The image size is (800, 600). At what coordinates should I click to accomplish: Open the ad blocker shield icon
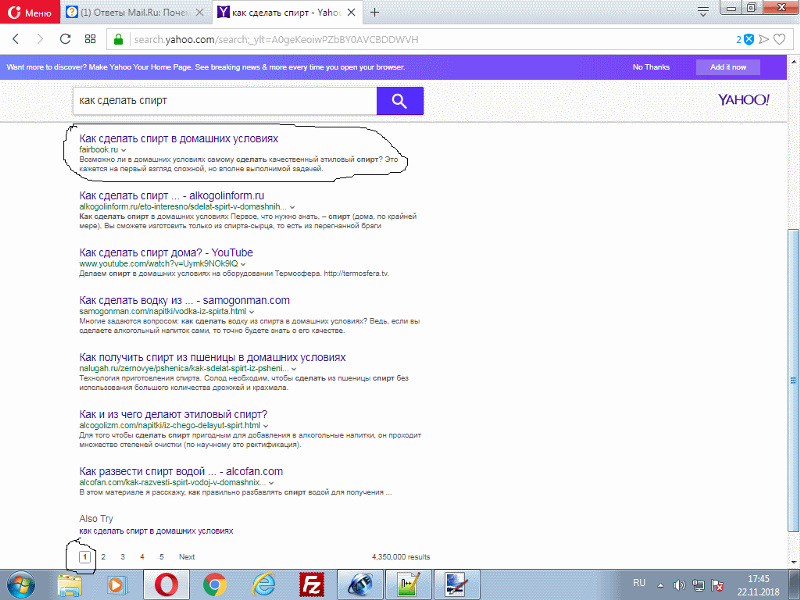coord(748,39)
